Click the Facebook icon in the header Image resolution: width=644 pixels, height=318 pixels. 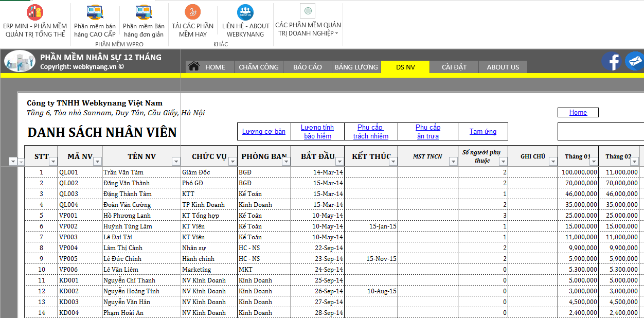[x=612, y=61]
